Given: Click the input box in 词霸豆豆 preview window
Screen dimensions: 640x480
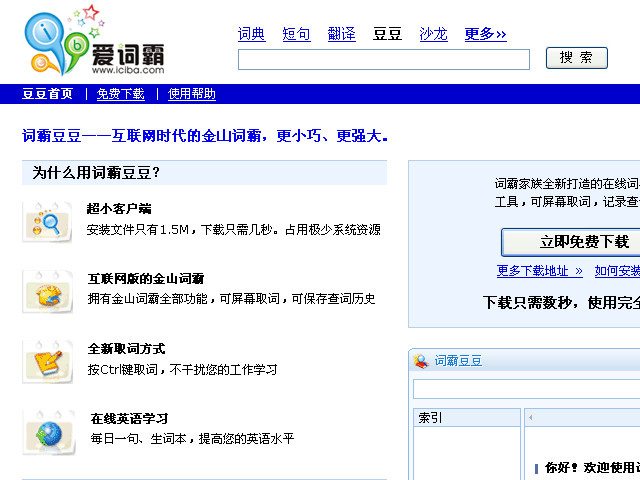Looking at the screenshot, I should [527, 389].
